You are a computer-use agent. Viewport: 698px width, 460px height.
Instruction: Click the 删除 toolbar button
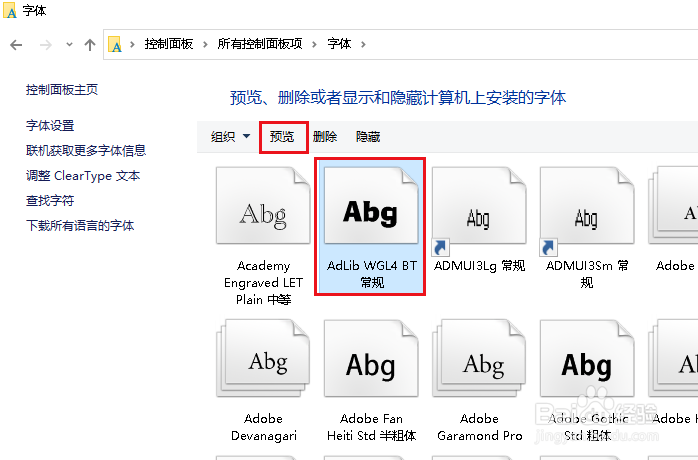click(x=325, y=137)
